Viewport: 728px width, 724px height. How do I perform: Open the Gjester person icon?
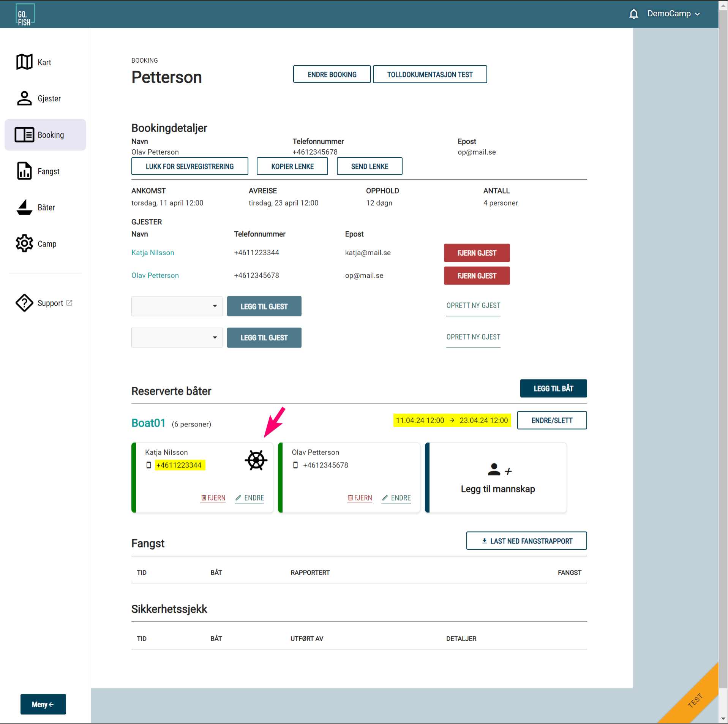click(x=24, y=98)
